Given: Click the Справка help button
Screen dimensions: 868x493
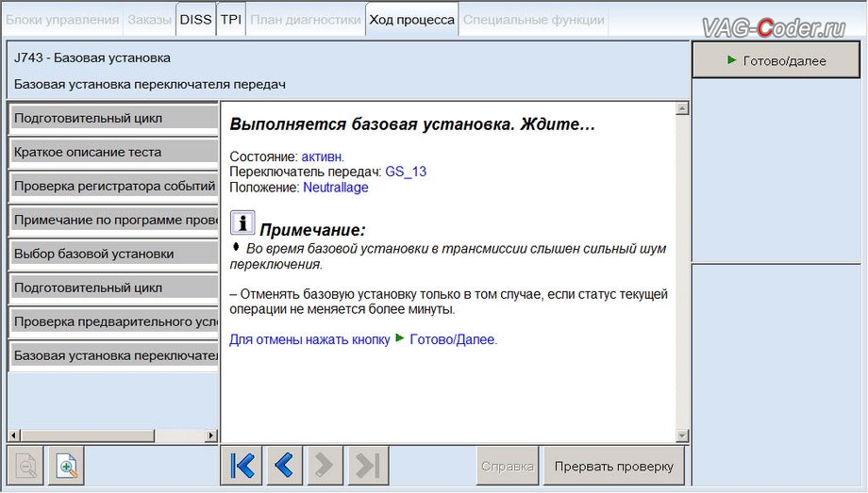Looking at the screenshot, I should click(x=507, y=467).
